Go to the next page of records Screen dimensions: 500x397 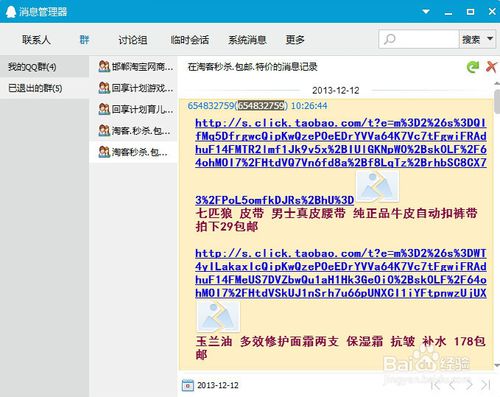click(469, 385)
